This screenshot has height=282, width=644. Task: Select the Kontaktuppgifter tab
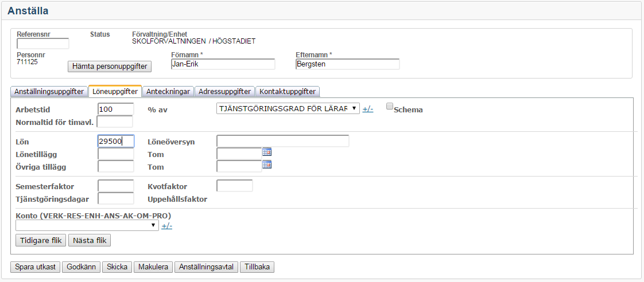click(286, 91)
